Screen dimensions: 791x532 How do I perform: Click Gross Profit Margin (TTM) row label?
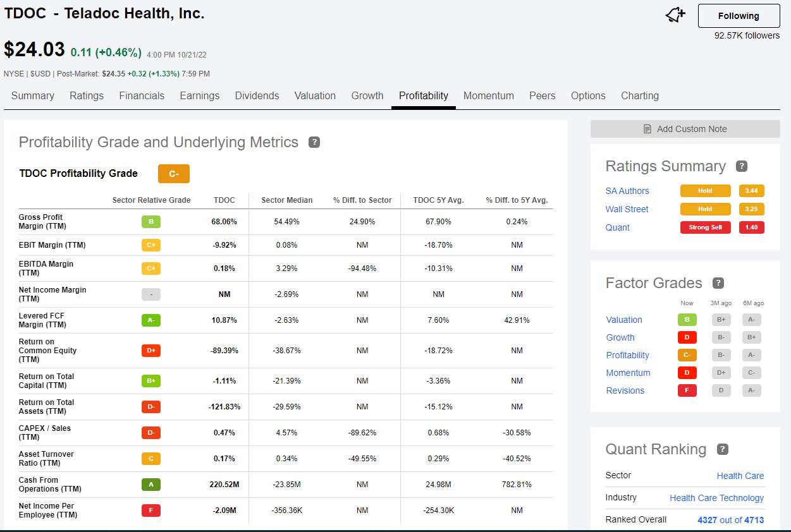tap(41, 222)
